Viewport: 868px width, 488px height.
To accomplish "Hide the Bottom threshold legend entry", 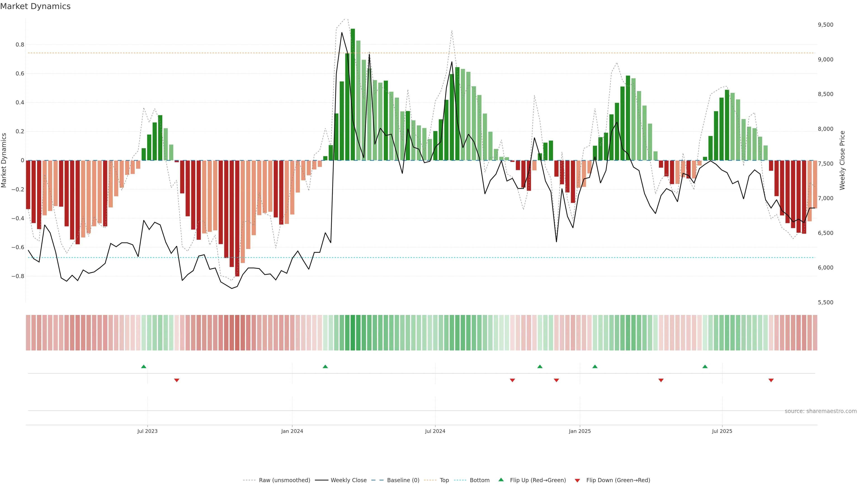I will 479,480.
